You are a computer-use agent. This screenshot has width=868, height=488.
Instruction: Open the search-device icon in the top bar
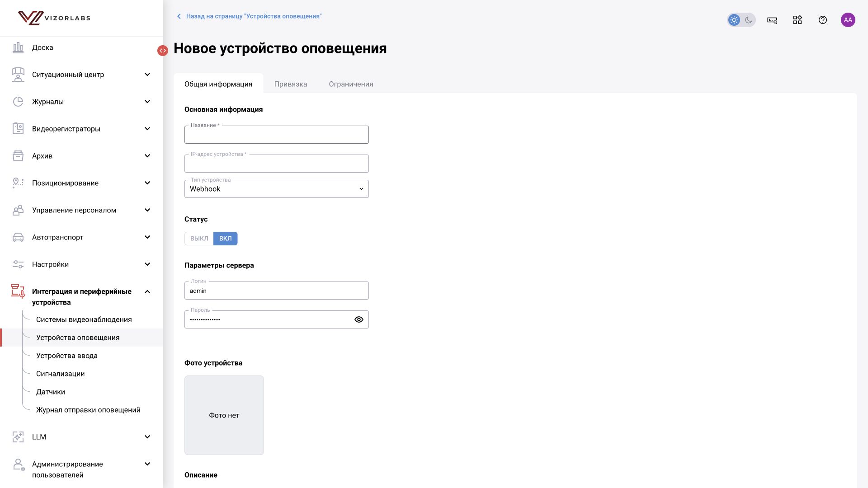[772, 20]
